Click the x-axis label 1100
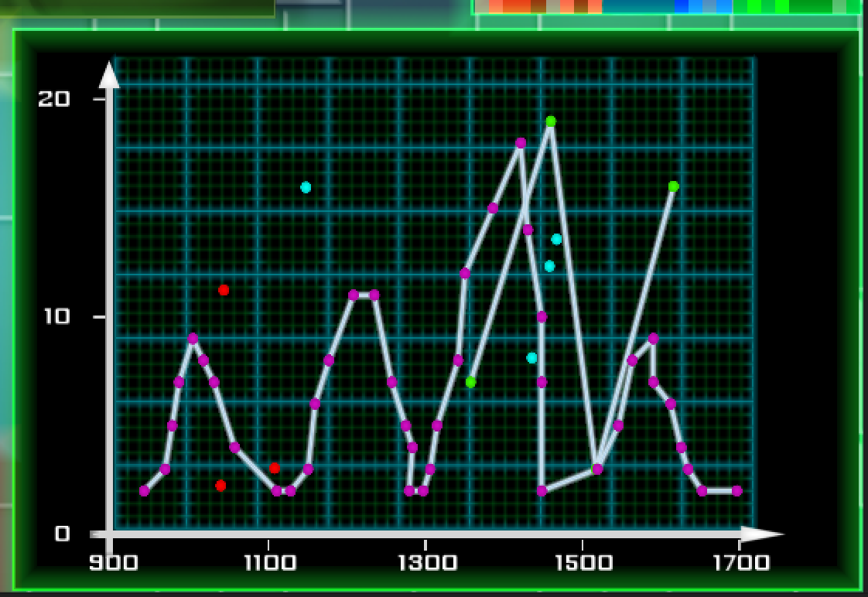 270,563
